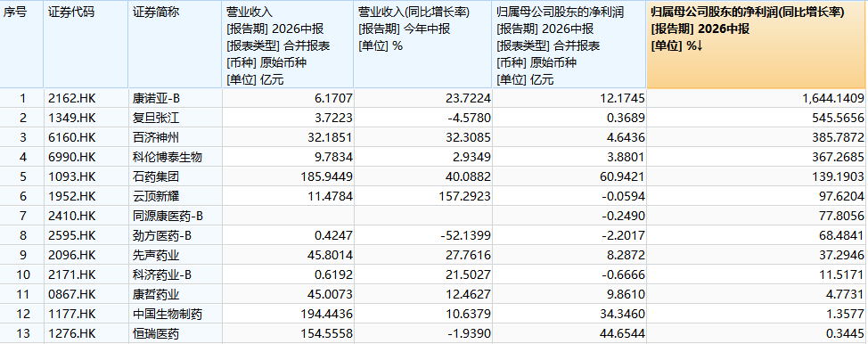The height and width of the screenshot is (344, 868).
Task: Click net profit value 60.9421
Action: point(623,177)
